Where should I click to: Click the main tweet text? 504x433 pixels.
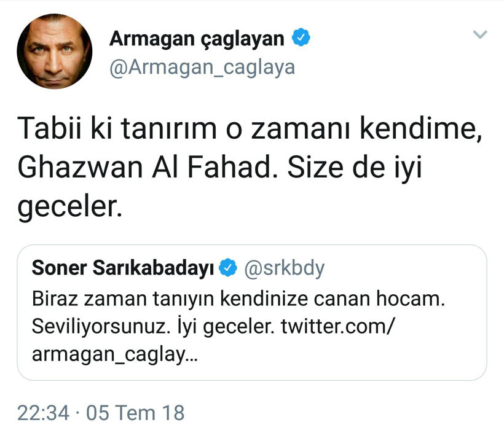(246, 163)
